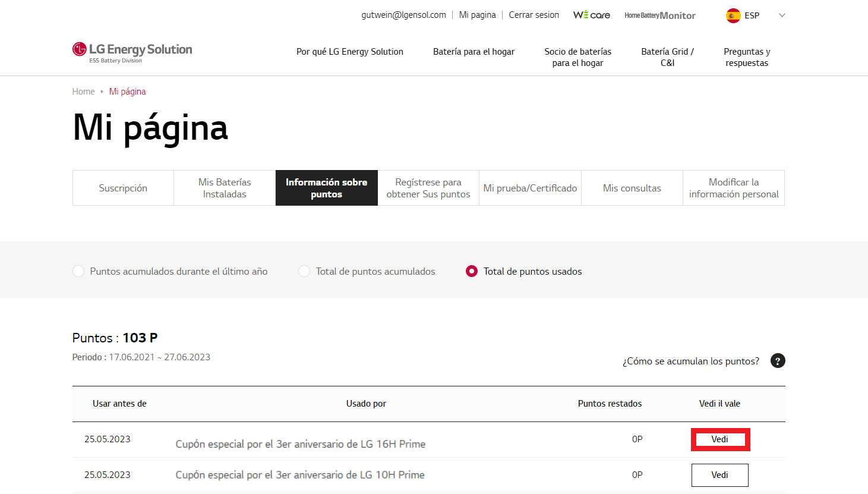Image resolution: width=868 pixels, height=494 pixels.
Task: Select 'Puntos acumulados durante el último año' radio
Action: coord(78,271)
